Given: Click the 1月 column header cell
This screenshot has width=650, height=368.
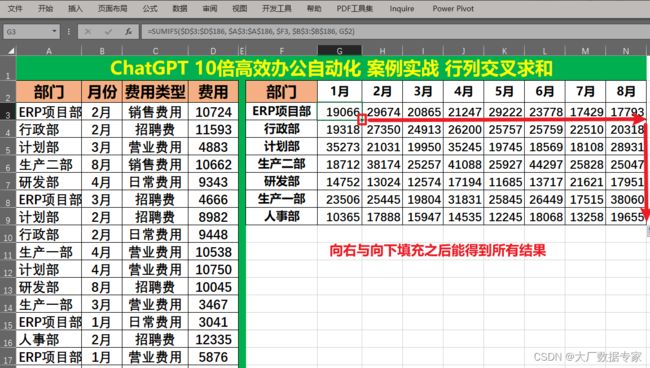Looking at the screenshot, I should 340,91.
